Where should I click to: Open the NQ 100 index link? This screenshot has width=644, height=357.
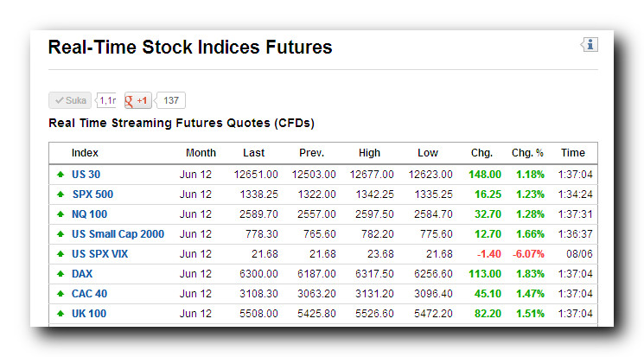coord(89,214)
